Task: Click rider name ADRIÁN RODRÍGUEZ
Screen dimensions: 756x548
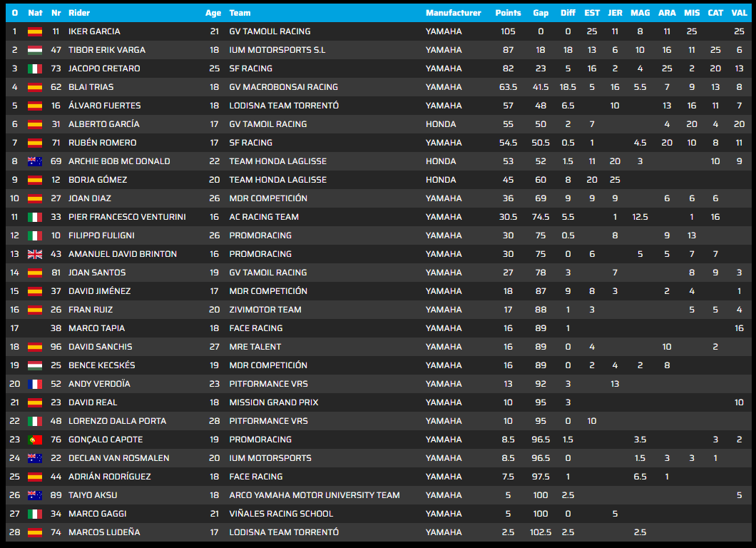Action: point(110,477)
